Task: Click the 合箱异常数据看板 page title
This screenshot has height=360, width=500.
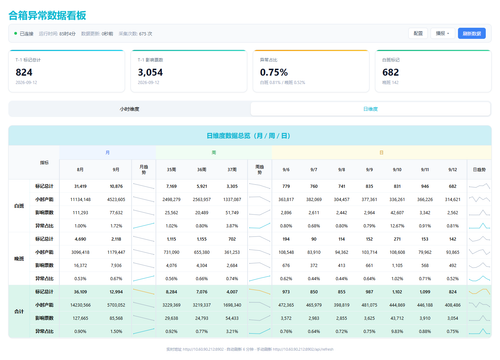Action: (x=47, y=15)
